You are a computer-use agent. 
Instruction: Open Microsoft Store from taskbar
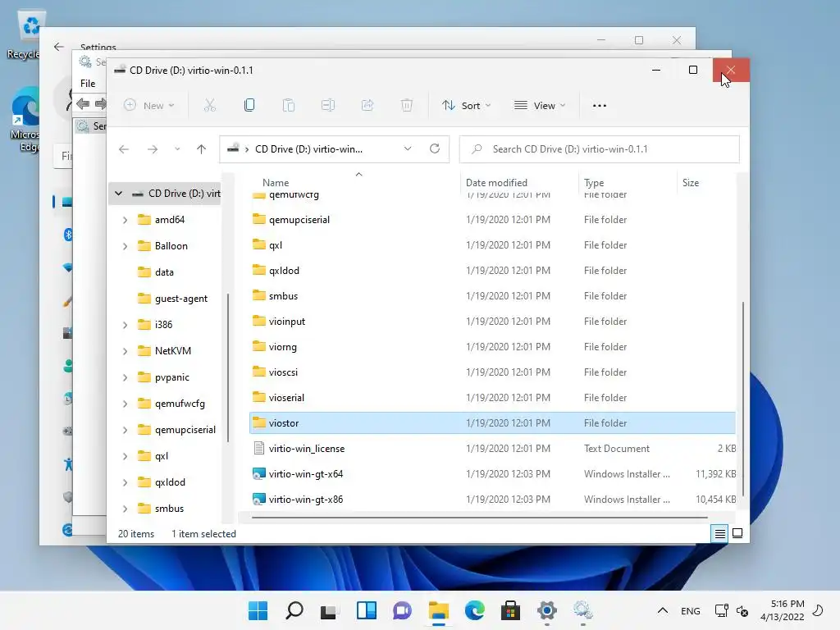coord(510,610)
